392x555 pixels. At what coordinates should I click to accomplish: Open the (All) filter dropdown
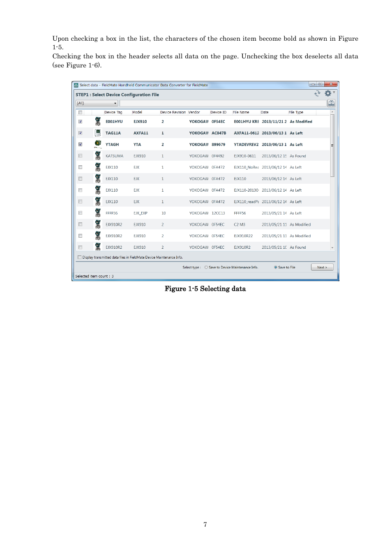pos(97,103)
